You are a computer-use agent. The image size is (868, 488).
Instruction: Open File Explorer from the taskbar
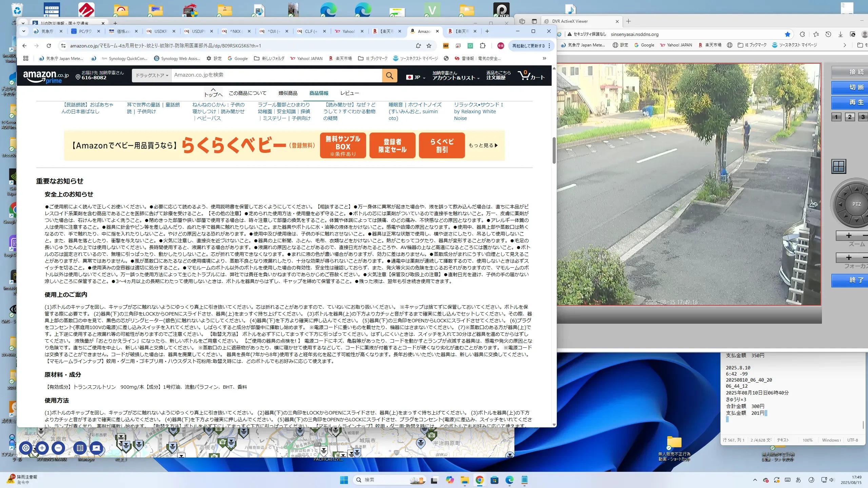tap(464, 480)
